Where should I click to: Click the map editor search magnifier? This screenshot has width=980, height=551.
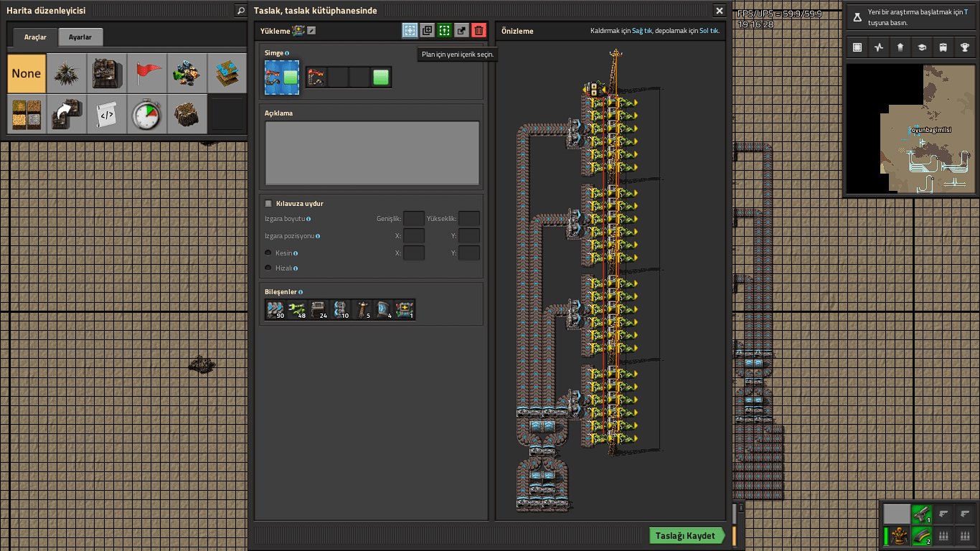tap(240, 11)
